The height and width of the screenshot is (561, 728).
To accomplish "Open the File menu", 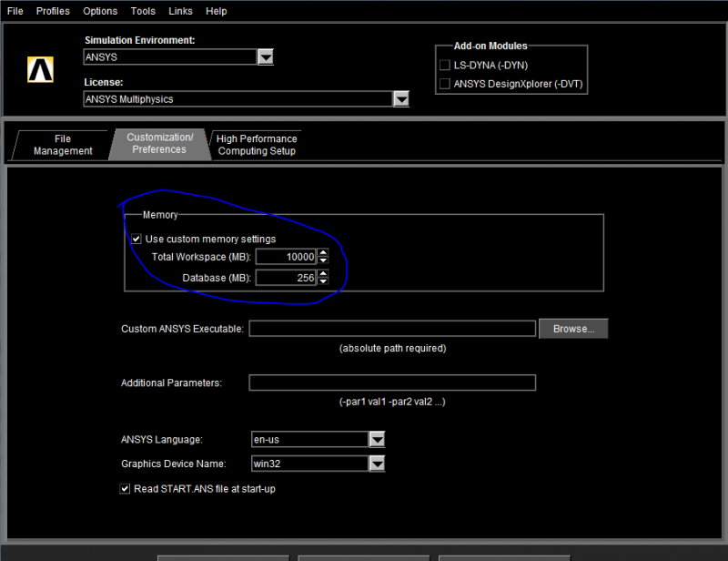I will pyautogui.click(x=15, y=11).
